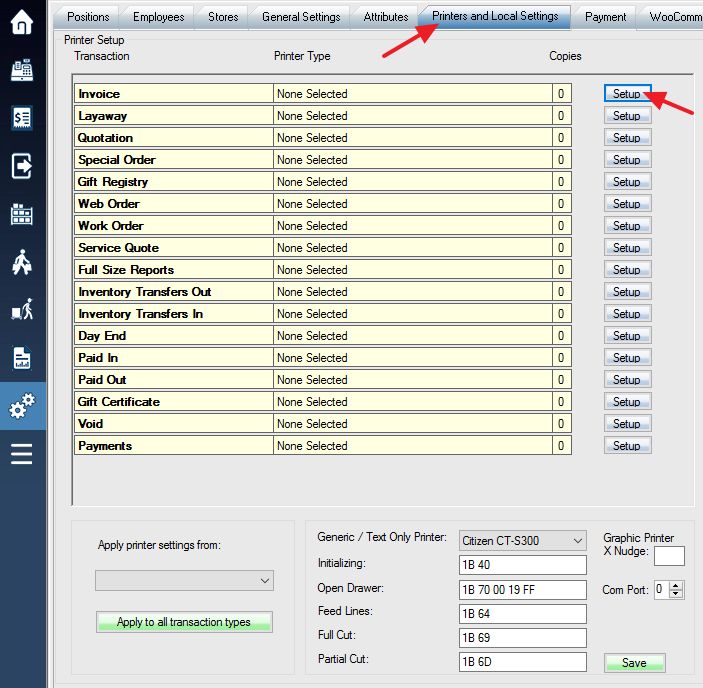Click Setup for Service Quote row
This screenshot has height=688, width=703.
coord(627,247)
